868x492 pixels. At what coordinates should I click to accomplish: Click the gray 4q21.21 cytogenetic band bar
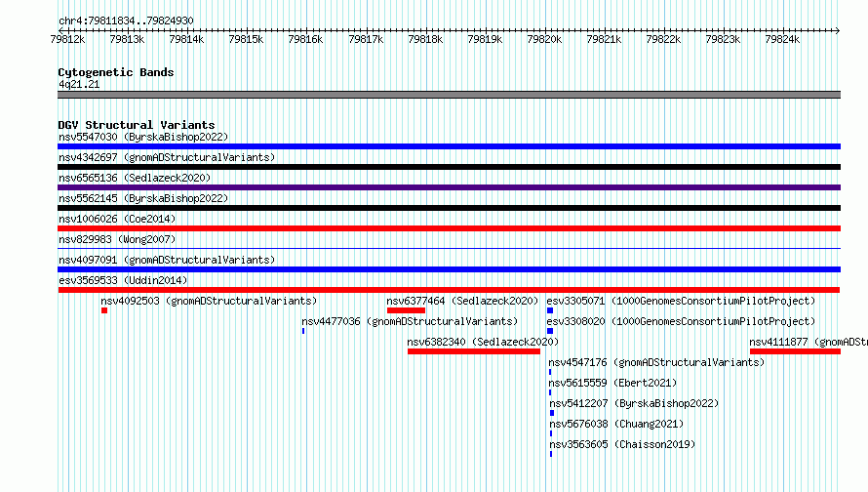pos(449,95)
